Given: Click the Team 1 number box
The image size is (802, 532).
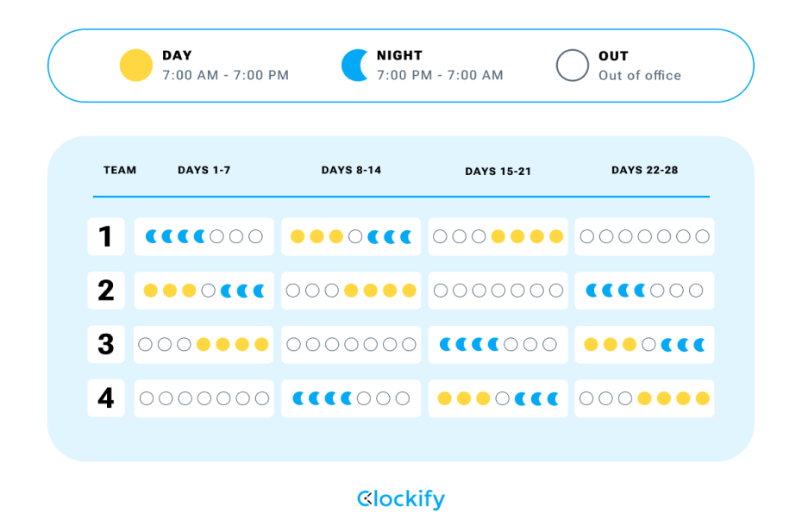Looking at the screenshot, I should (106, 236).
